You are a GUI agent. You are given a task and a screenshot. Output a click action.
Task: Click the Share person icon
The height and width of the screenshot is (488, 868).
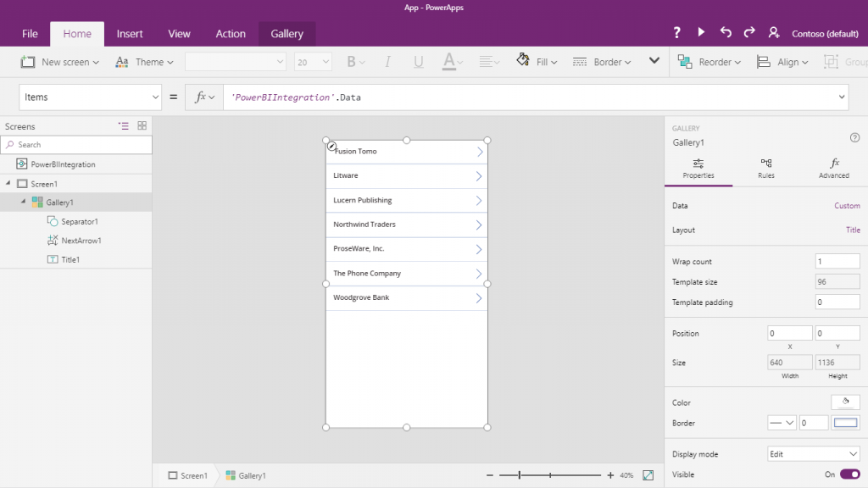pyautogui.click(x=773, y=31)
